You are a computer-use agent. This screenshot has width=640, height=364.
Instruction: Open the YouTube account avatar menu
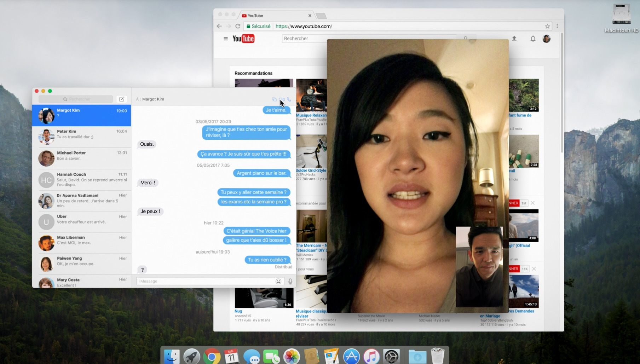point(547,39)
